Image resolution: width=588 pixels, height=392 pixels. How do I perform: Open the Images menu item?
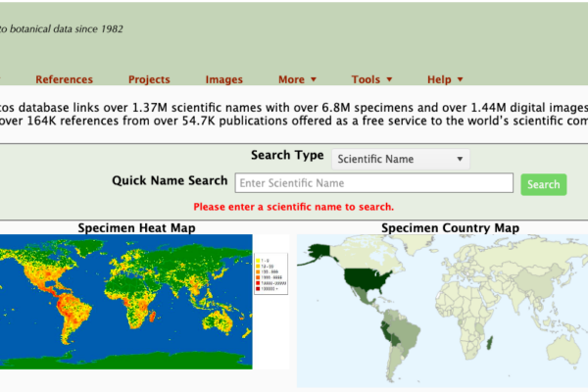(x=223, y=79)
